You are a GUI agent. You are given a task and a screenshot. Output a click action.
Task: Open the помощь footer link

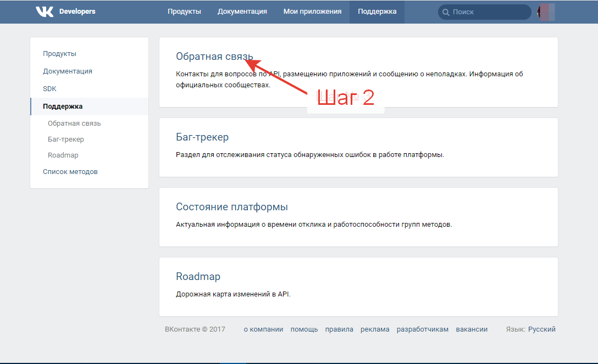pyautogui.click(x=304, y=329)
